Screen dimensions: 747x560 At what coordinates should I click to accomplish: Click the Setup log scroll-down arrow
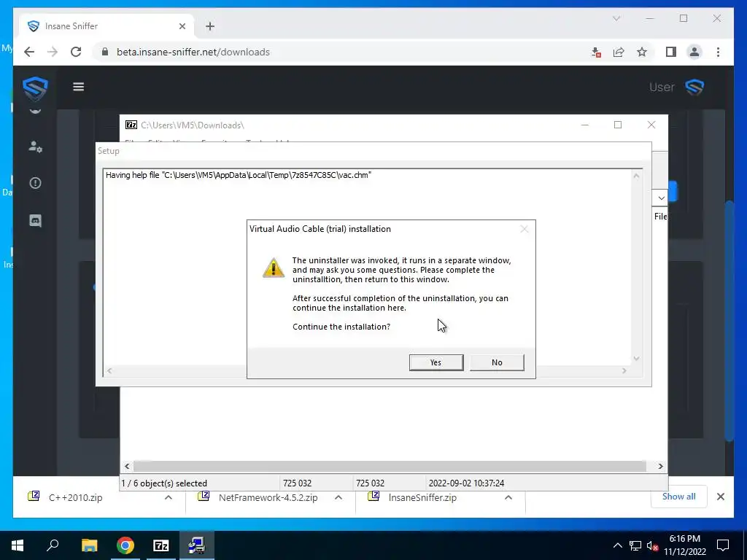click(x=636, y=359)
